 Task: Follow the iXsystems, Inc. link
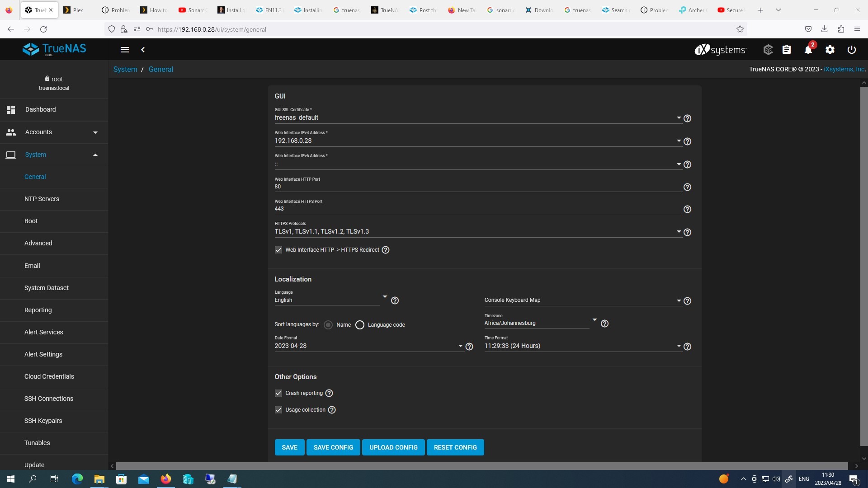844,69
